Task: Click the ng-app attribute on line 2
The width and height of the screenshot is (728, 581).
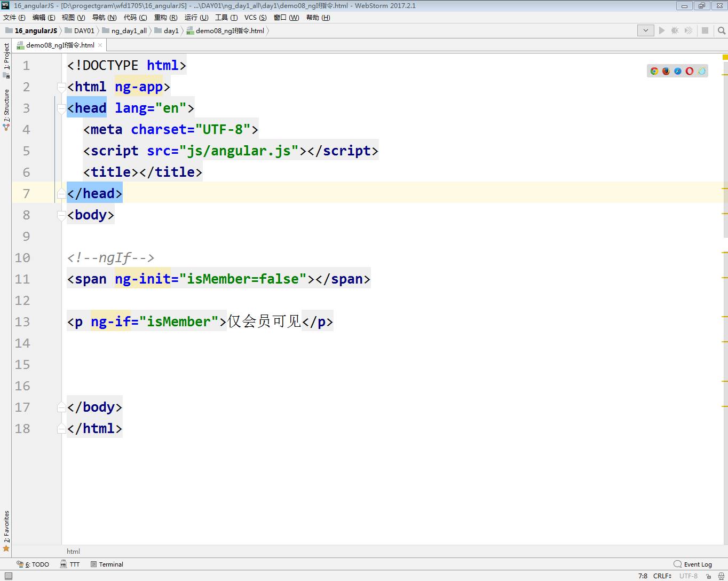Action: tap(139, 87)
